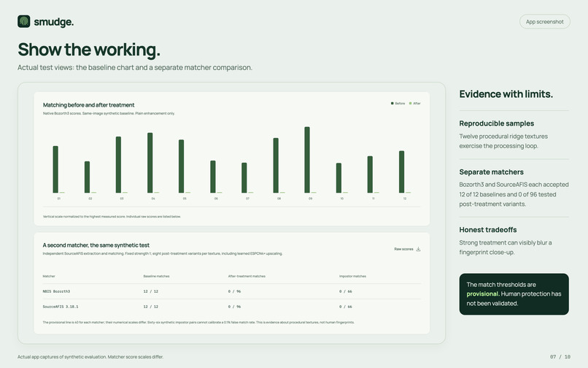Click the Matcher column header
This screenshot has width=588, height=368.
coord(49,276)
